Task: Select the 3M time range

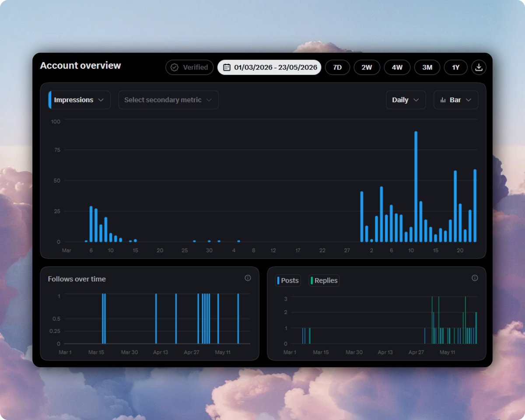Action: [x=427, y=67]
